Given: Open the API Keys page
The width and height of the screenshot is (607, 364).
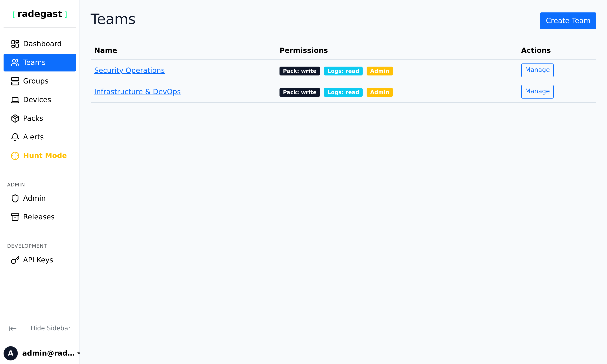Looking at the screenshot, I should click(40, 260).
